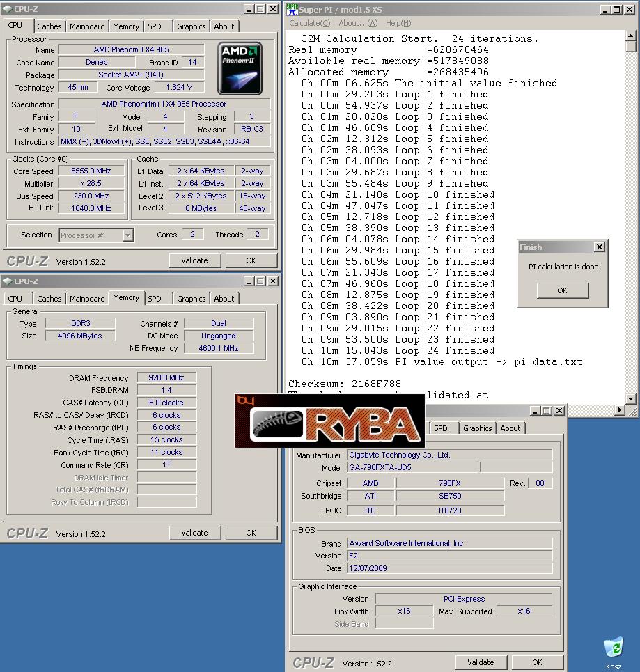This screenshot has width=640, height=672.
Task: Click the Gigabyte Technology manufacturer field
Action: (450, 455)
